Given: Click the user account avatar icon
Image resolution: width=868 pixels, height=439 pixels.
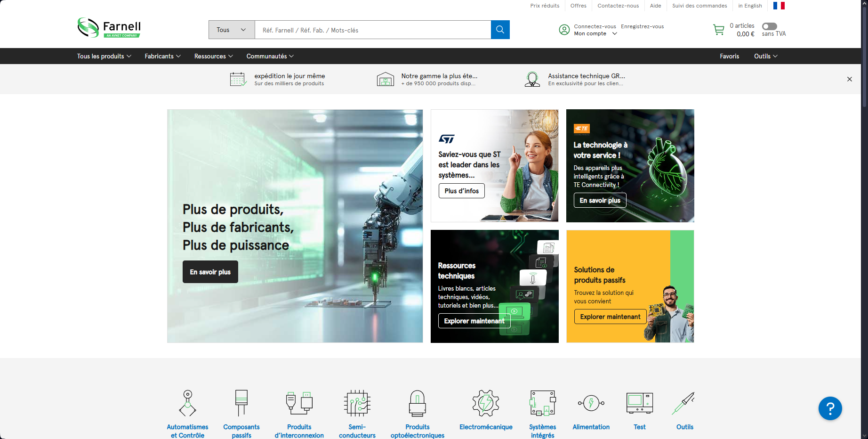Looking at the screenshot, I should (x=564, y=30).
